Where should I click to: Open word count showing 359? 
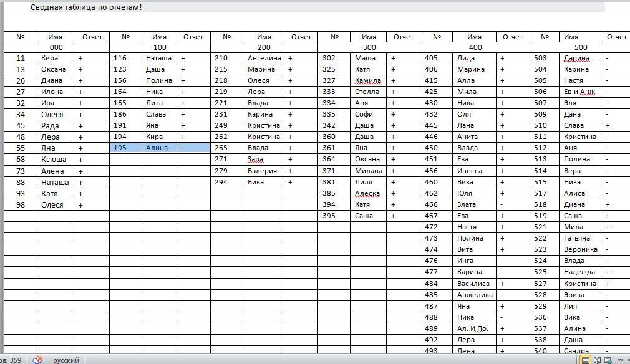[11, 360]
